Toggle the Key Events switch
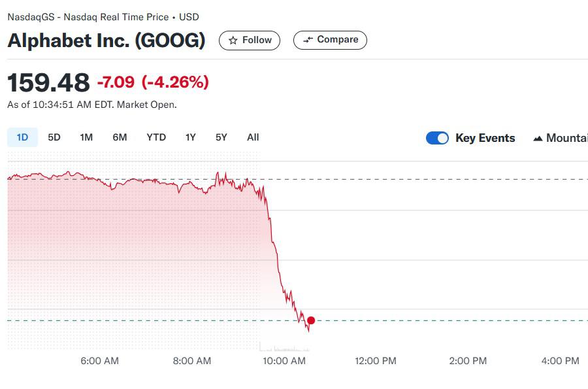 pyautogui.click(x=437, y=138)
